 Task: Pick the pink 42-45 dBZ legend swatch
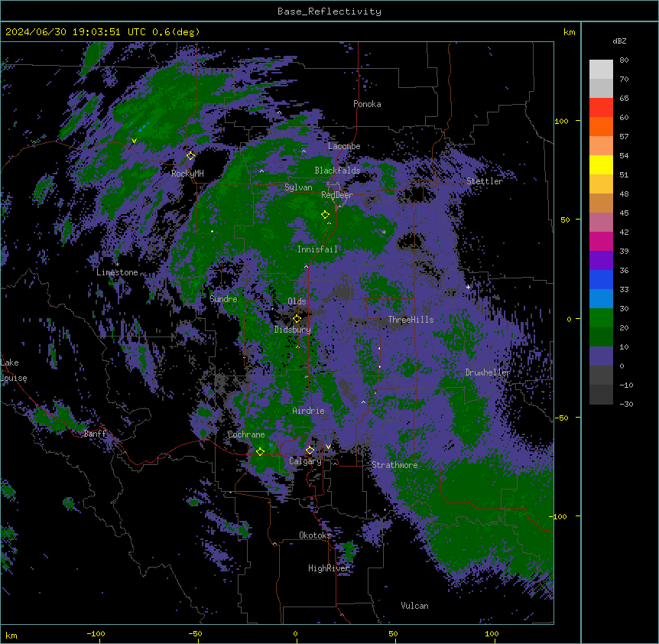pyautogui.click(x=601, y=222)
